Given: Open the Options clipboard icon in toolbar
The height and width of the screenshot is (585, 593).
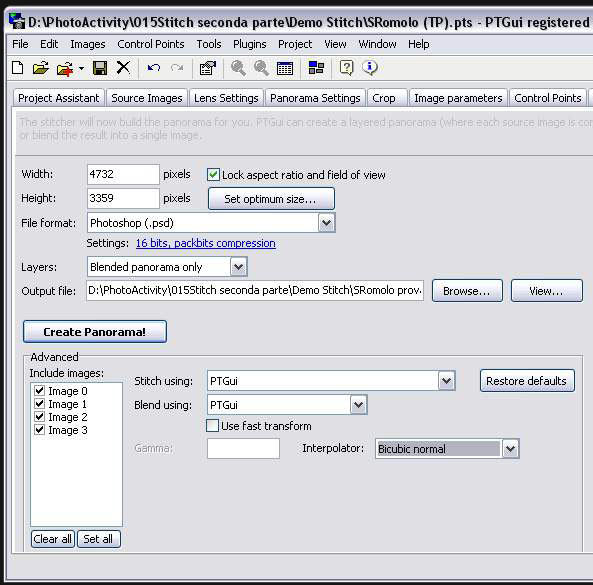Looking at the screenshot, I should point(208,68).
